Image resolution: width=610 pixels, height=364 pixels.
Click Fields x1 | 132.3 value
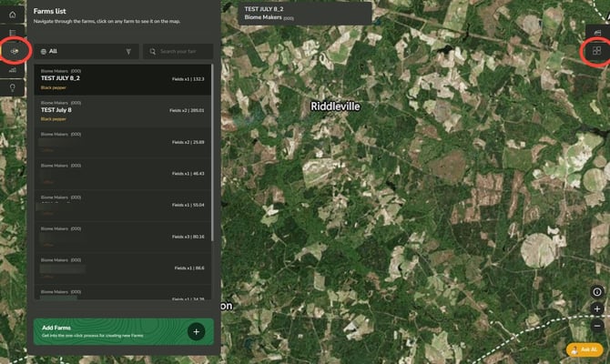(x=188, y=79)
